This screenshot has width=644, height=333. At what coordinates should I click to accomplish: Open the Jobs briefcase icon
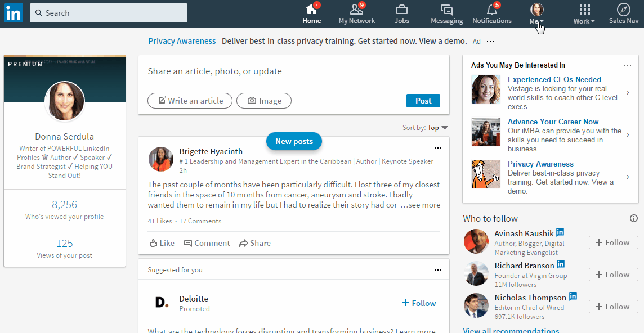point(402,9)
